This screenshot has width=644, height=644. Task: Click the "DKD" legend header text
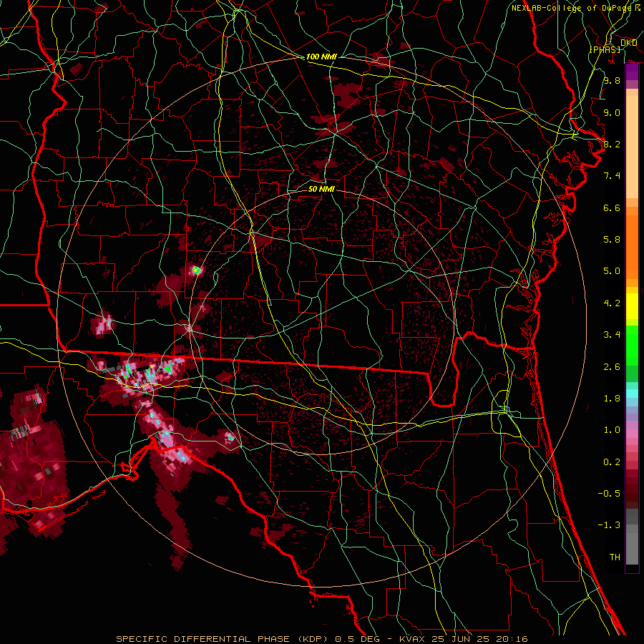point(628,43)
